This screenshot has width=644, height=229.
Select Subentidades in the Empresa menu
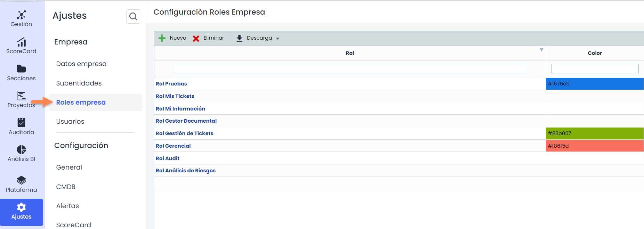click(79, 83)
